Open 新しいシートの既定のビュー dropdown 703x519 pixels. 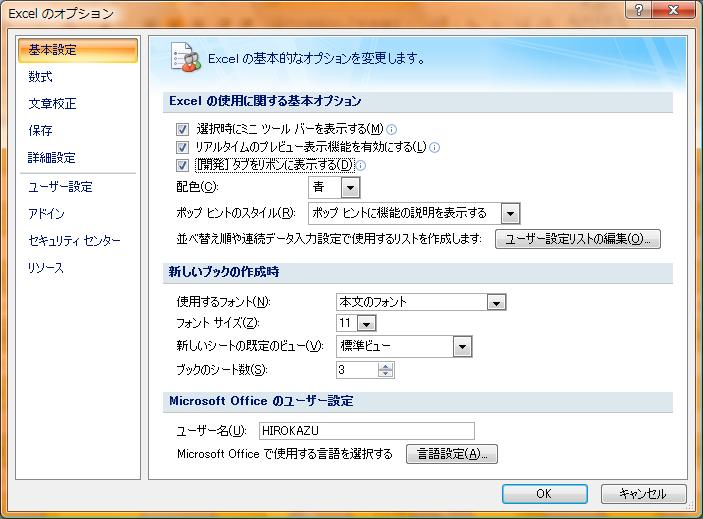pos(462,346)
